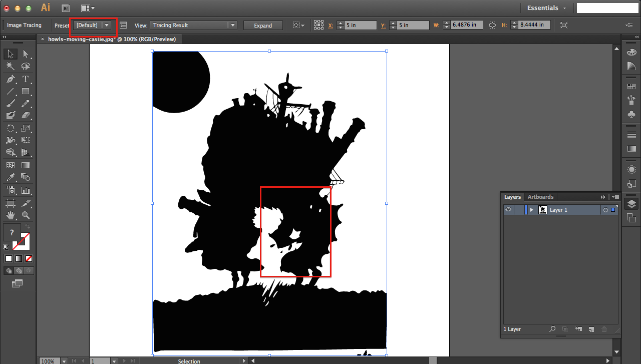Select the Direct Selection tool

pos(26,54)
